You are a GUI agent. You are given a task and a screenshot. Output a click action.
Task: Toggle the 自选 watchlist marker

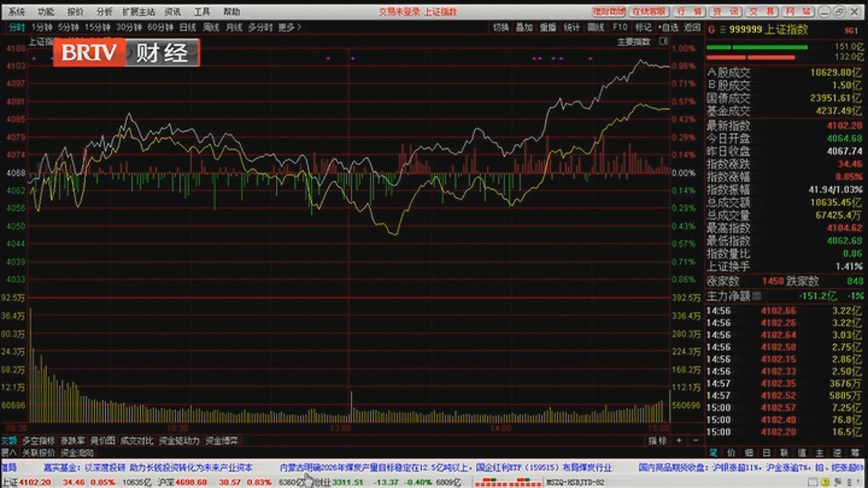click(x=668, y=28)
